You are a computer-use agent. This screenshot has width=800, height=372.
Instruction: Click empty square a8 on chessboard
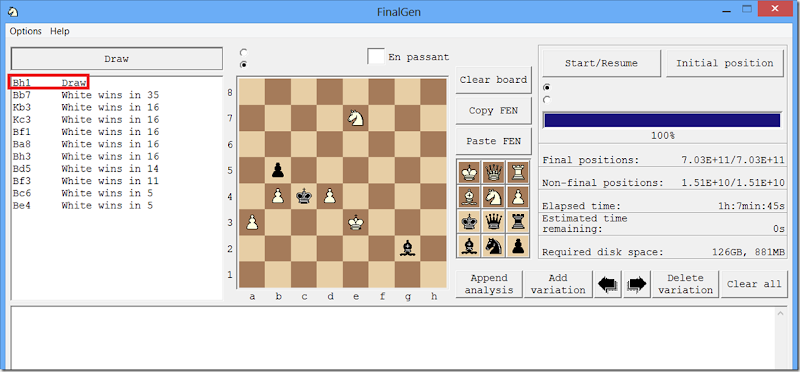pos(252,92)
